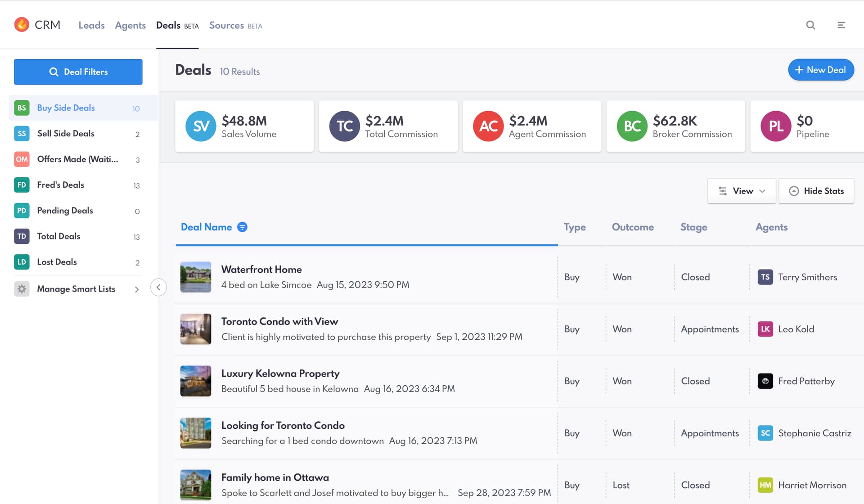Screen dimensions: 864x504
Task: Click the SV Sales Volume circle icon
Action: click(x=201, y=126)
